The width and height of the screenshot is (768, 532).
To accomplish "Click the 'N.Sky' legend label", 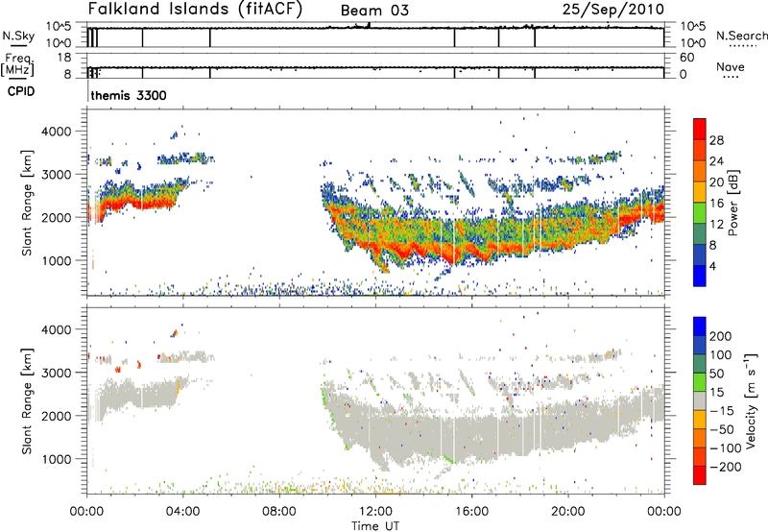I will 18,36.
